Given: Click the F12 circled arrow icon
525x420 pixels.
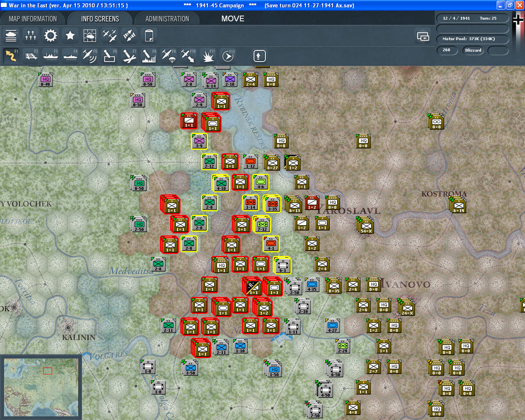Looking at the screenshot, I should point(228,56).
